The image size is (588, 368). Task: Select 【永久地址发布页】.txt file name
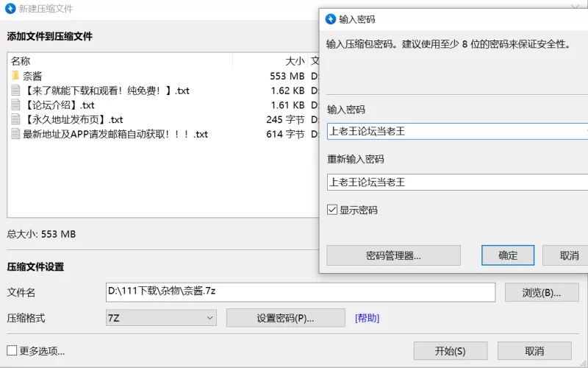73,119
